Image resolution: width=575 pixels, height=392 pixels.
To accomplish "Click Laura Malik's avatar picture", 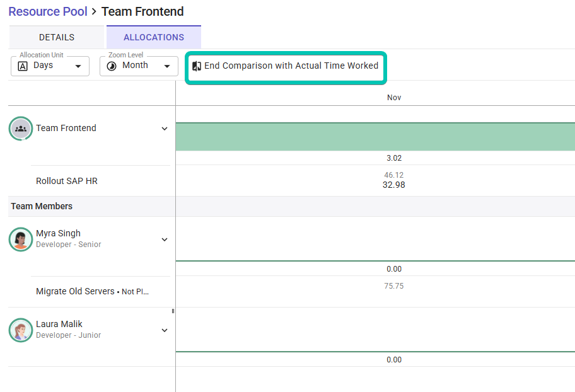I will pyautogui.click(x=21, y=330).
